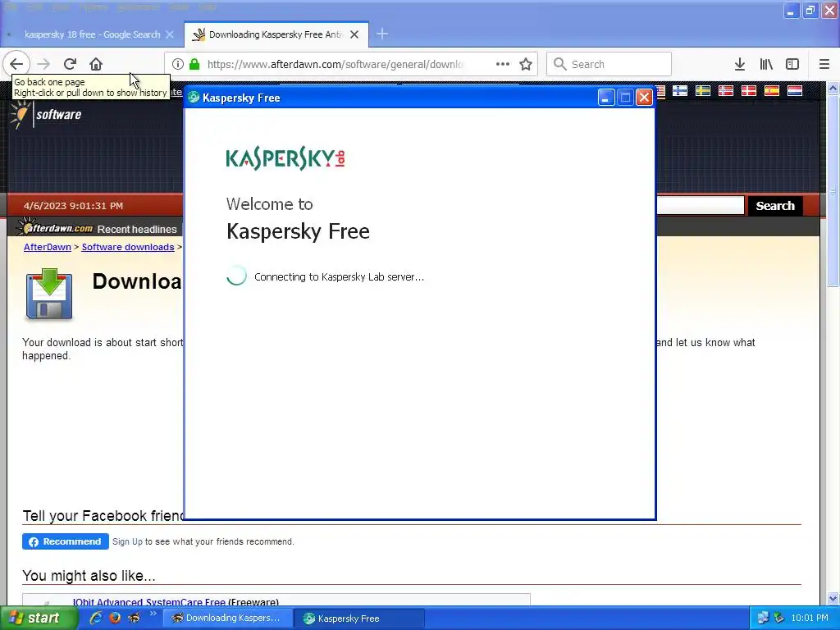Click the vertical scrollbar thumb
840x630 pixels.
pyautogui.click(x=833, y=190)
